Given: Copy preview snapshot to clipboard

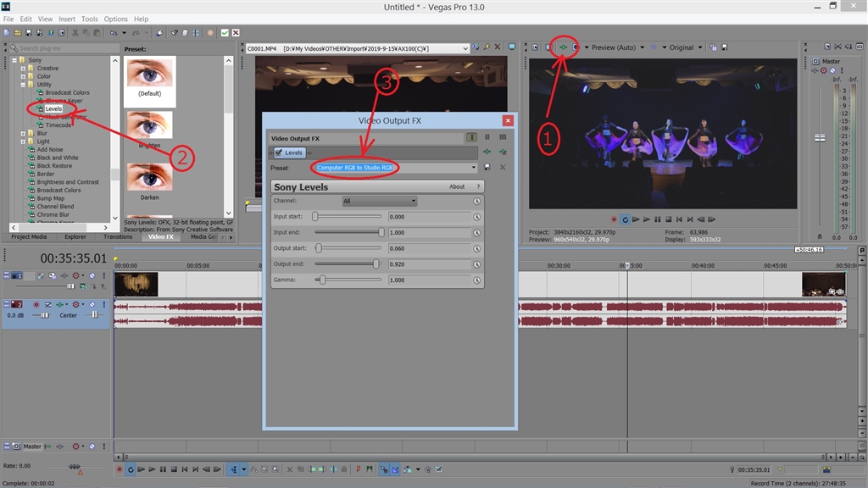Looking at the screenshot, I should (x=713, y=47).
